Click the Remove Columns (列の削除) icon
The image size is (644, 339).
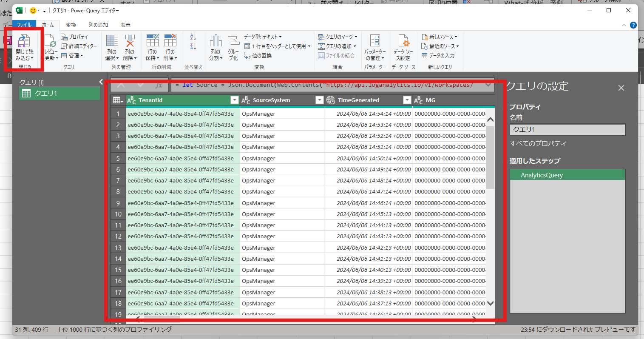pos(130,41)
